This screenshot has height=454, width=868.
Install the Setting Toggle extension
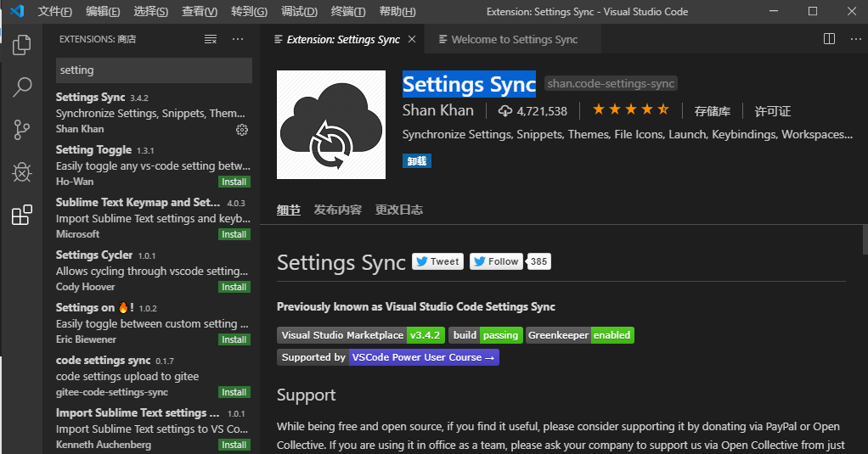click(234, 182)
